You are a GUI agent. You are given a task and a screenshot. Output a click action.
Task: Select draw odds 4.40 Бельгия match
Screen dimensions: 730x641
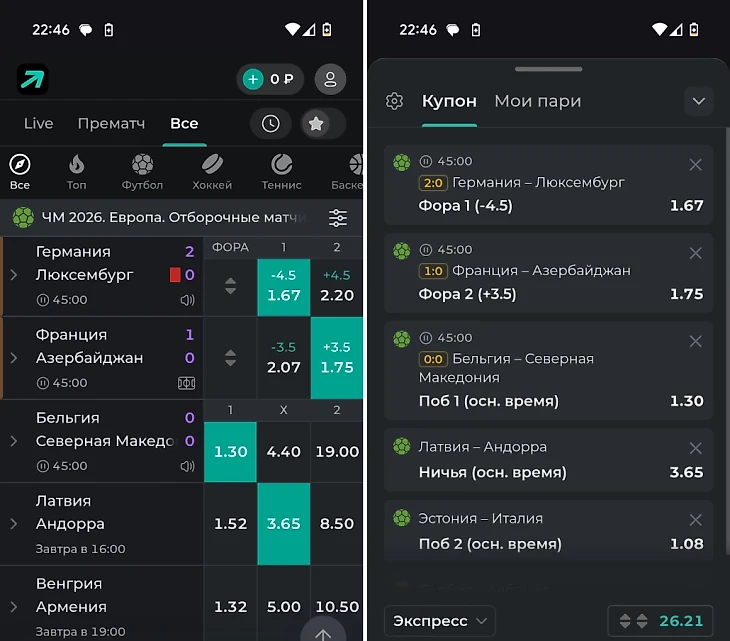coord(284,452)
